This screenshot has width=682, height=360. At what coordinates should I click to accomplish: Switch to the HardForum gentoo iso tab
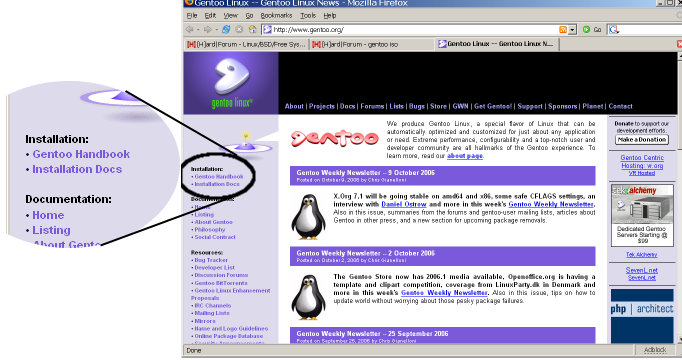click(372, 44)
